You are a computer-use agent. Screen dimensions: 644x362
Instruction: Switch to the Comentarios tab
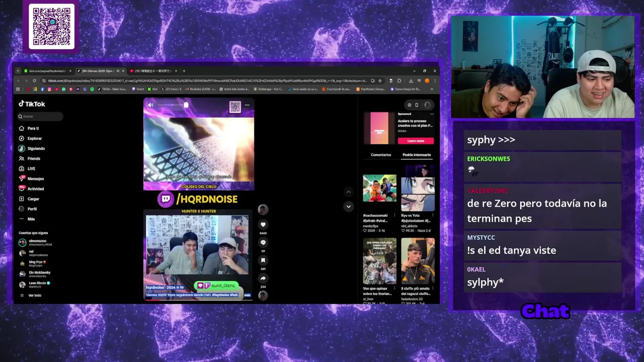click(381, 155)
